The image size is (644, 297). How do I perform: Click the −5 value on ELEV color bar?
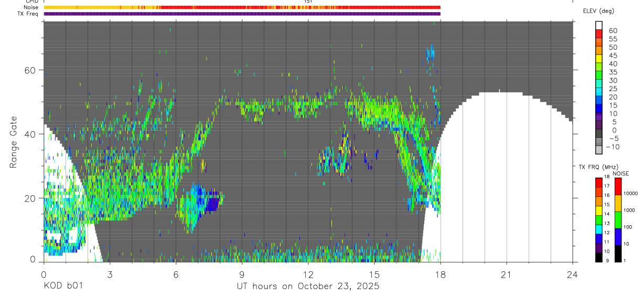(x=613, y=138)
